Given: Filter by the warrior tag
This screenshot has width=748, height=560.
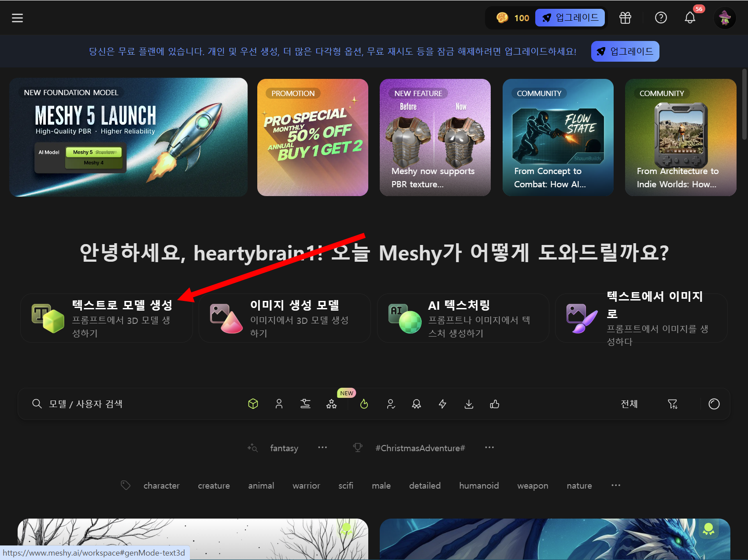Looking at the screenshot, I should (306, 486).
